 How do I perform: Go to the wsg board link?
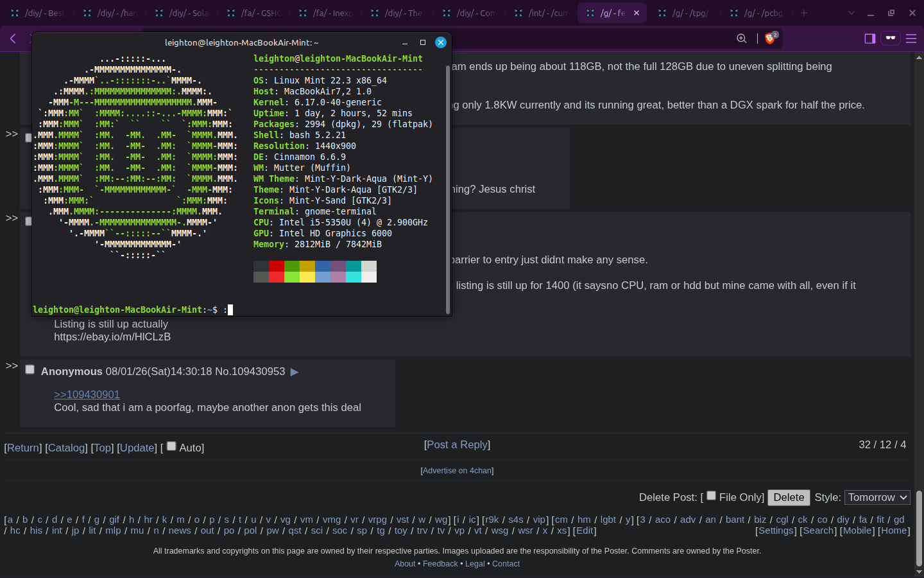point(499,530)
